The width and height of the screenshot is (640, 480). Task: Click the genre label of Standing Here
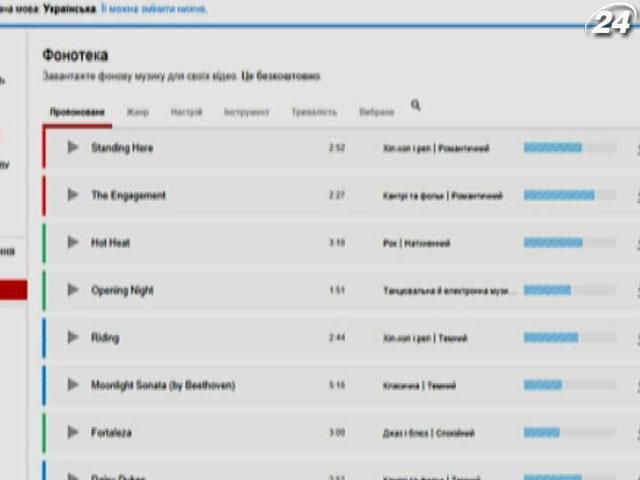coord(436,148)
